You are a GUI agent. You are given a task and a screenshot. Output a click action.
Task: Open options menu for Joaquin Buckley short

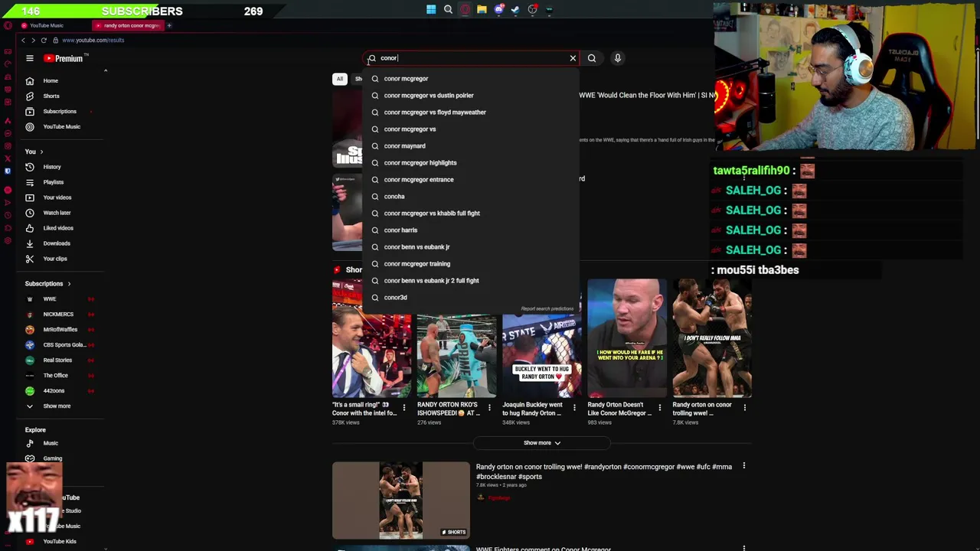(x=574, y=408)
